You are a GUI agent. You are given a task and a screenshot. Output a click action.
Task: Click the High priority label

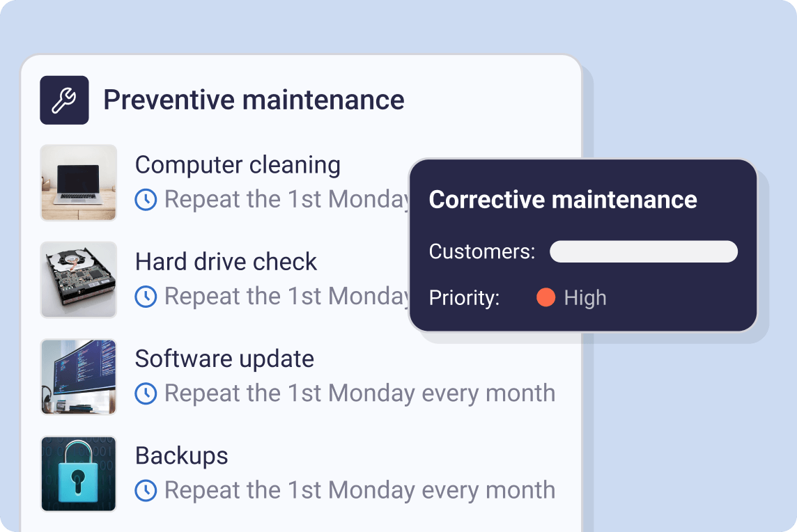(585, 298)
